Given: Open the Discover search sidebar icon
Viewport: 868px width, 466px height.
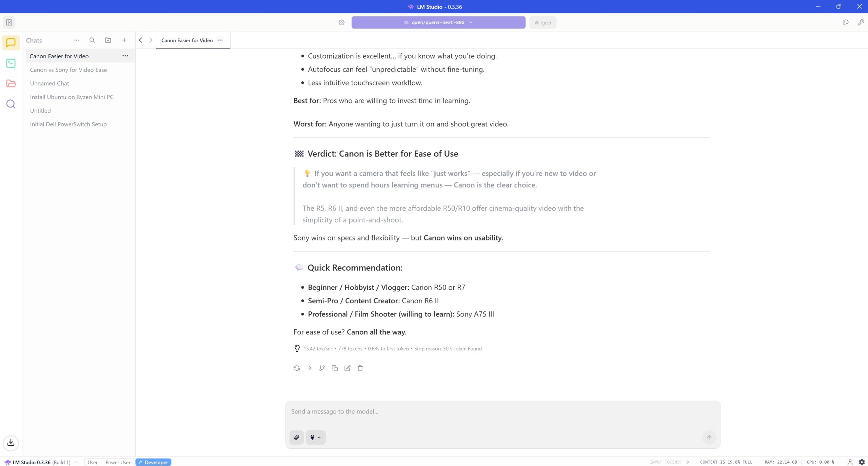Looking at the screenshot, I should click(11, 104).
